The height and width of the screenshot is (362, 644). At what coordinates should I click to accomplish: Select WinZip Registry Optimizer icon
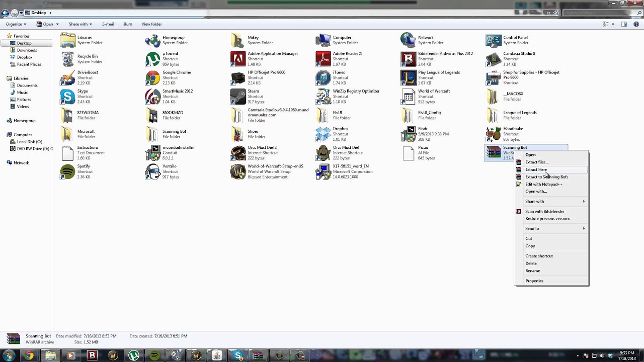323,97
